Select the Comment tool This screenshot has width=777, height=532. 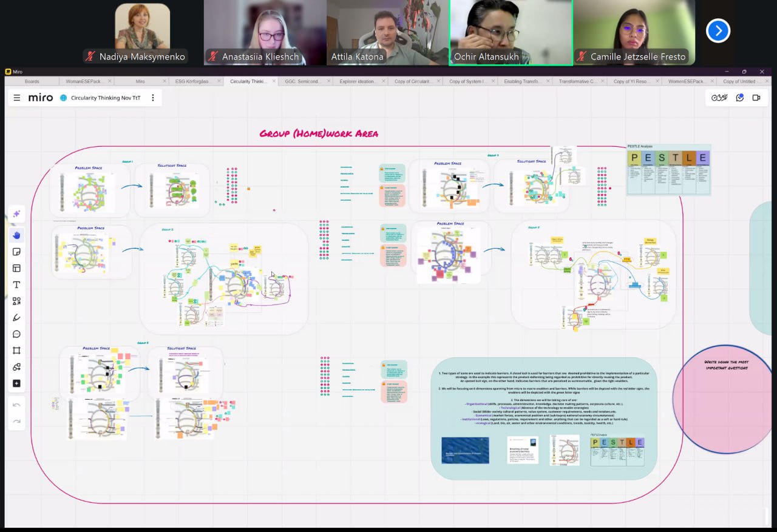(16, 334)
